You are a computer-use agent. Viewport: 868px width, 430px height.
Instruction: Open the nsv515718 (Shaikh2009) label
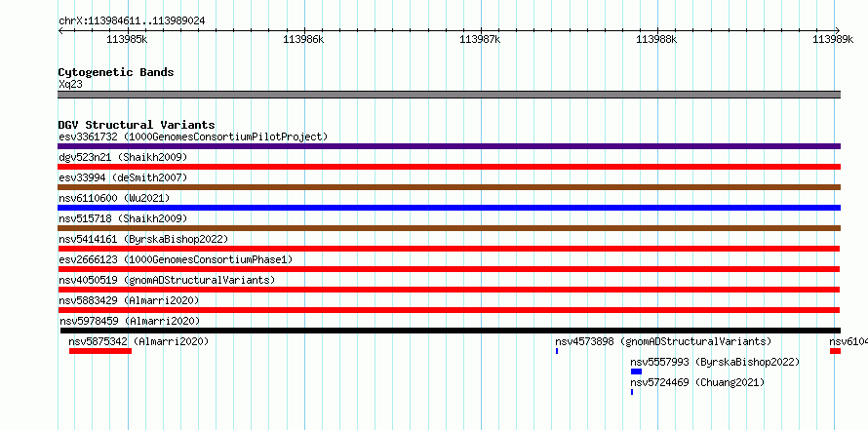[123, 218]
